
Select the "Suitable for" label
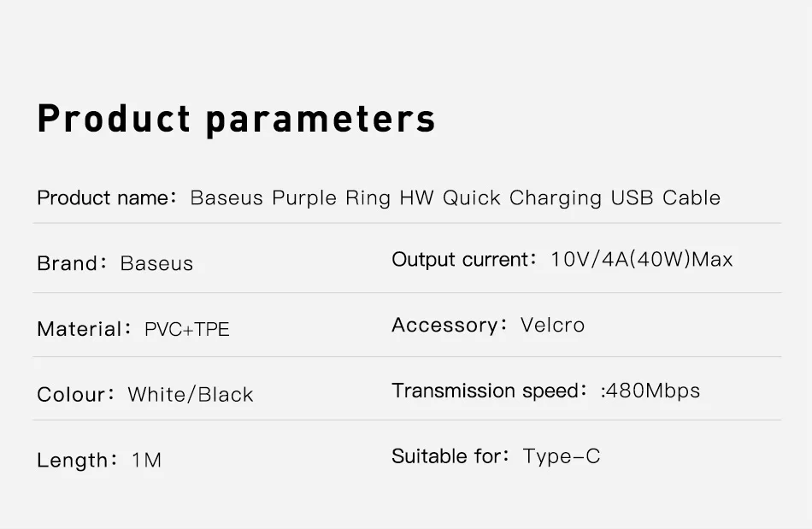(x=445, y=456)
